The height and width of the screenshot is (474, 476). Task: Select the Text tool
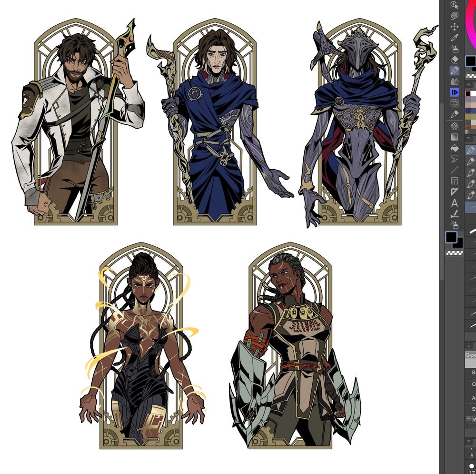(x=454, y=202)
